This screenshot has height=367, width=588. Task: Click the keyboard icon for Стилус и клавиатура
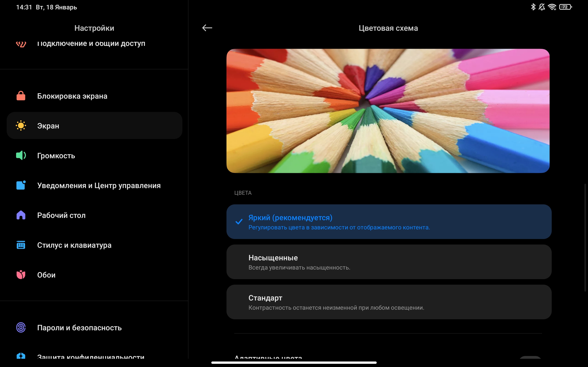tap(21, 245)
